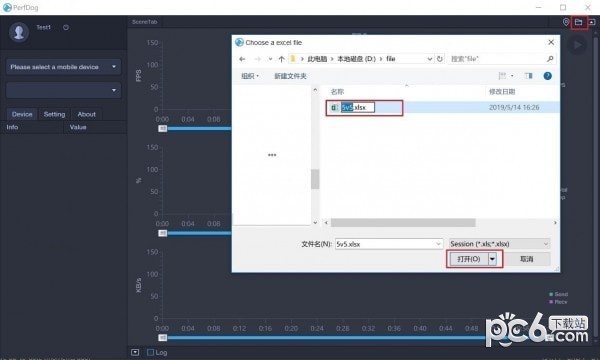Open the Session file type filter dropdown
The width and height of the screenshot is (600, 360).
[500, 244]
